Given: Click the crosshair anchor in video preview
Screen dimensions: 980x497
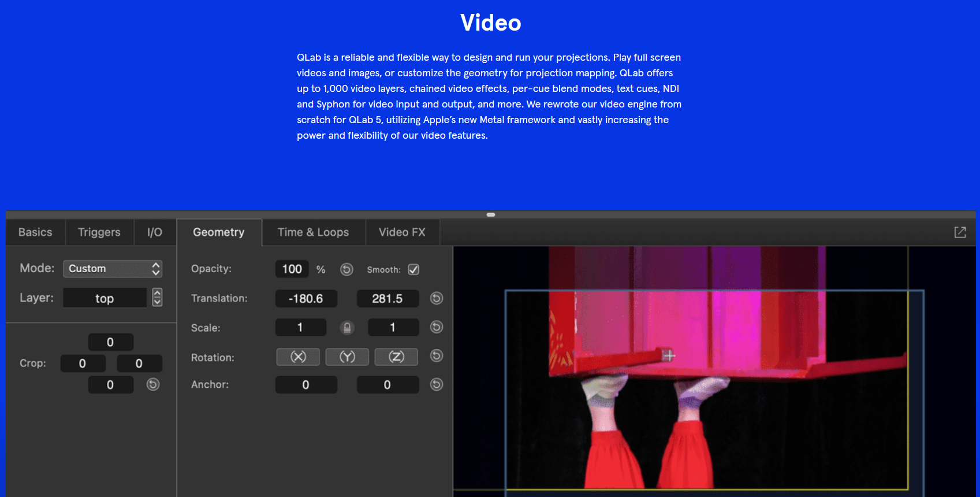Looking at the screenshot, I should tap(669, 355).
